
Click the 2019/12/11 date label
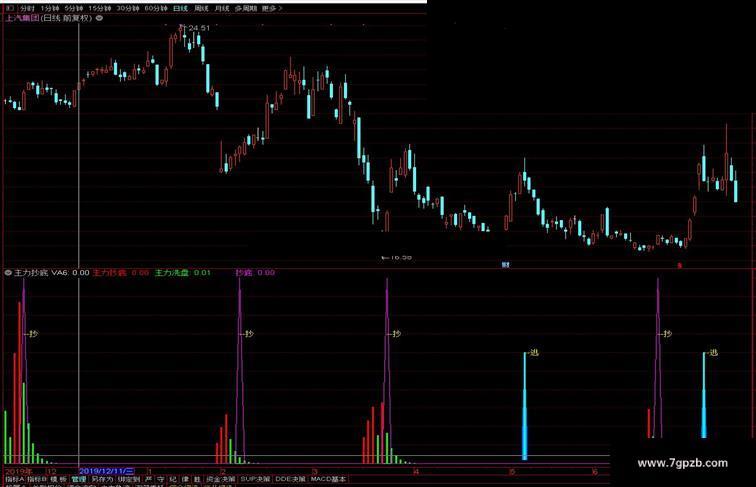pos(107,471)
